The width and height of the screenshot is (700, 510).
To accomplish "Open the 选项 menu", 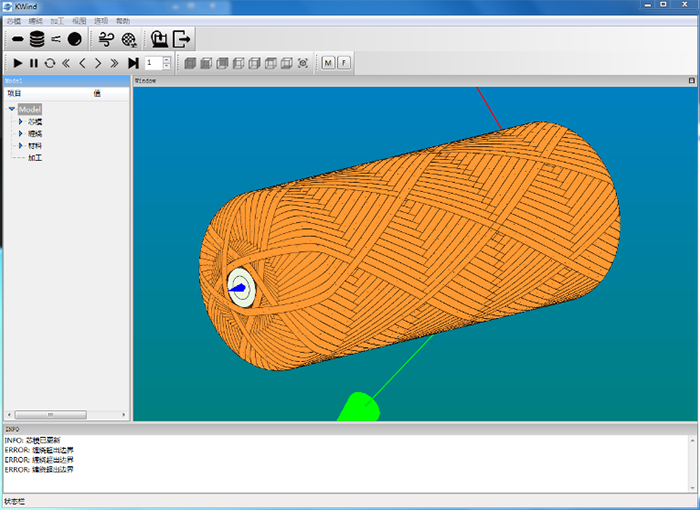I will [x=101, y=21].
